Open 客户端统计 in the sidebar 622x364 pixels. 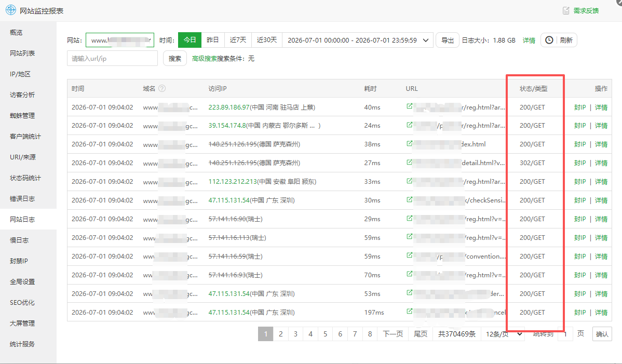[x=28, y=137]
